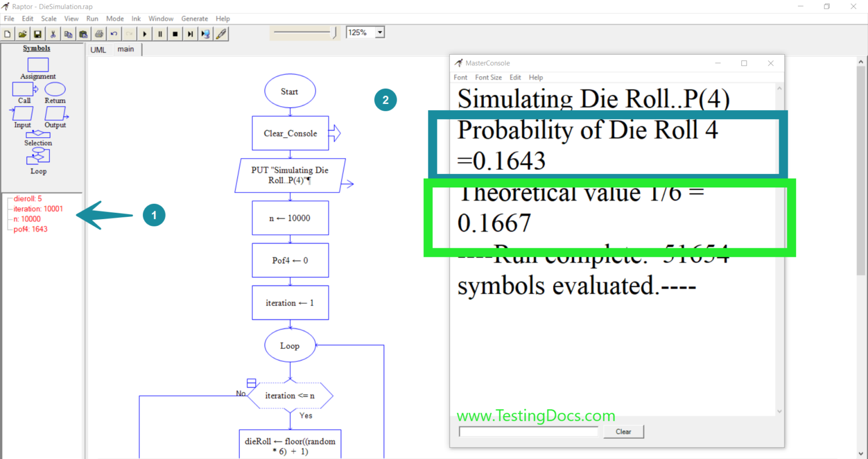
Task: Save DieSimulation.rap with the Save icon
Action: click(37, 33)
